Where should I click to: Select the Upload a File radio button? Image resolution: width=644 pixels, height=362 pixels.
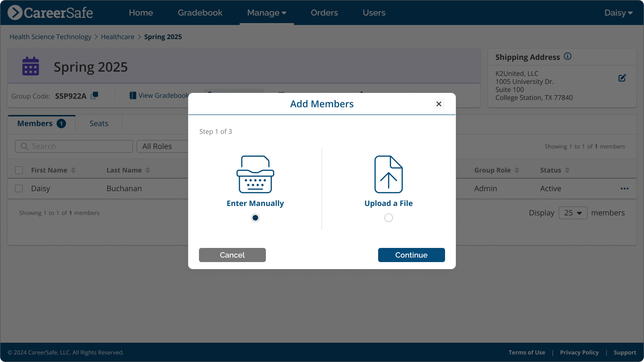(x=388, y=217)
